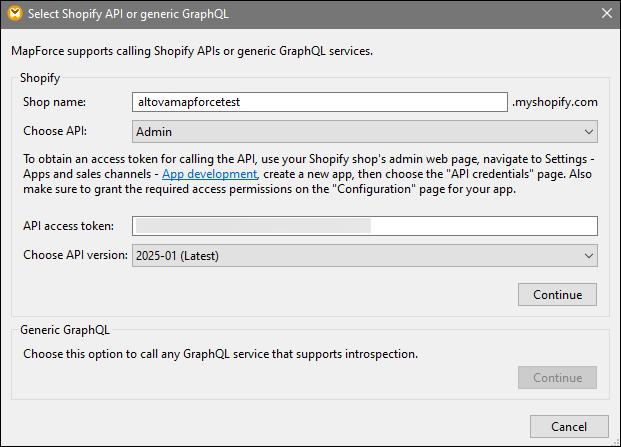Click the .myshopify.com suffix label
The width and height of the screenshot is (621, 447).
[x=555, y=102]
